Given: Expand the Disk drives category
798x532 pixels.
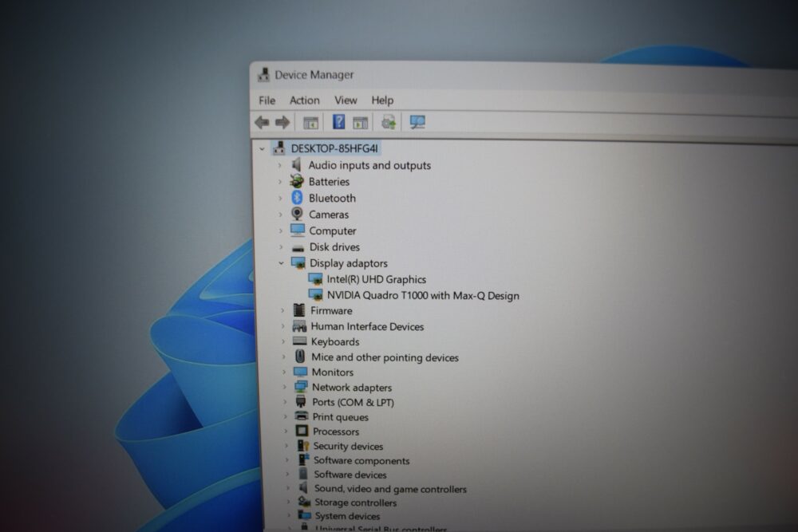Looking at the screenshot, I should (281, 246).
